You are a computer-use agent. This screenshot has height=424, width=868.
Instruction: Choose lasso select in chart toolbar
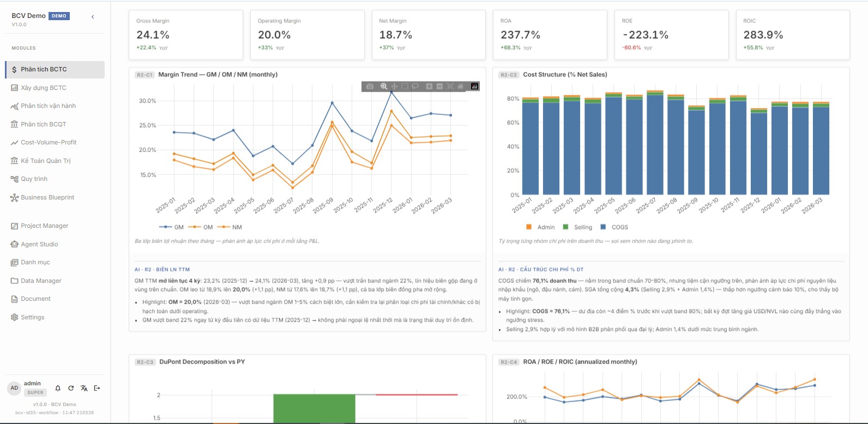coord(415,87)
